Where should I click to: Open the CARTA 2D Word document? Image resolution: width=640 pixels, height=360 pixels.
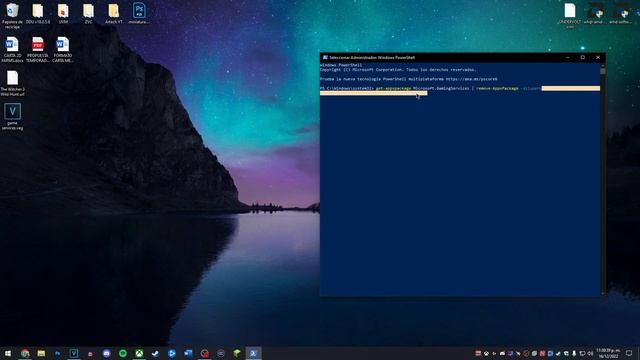12,49
